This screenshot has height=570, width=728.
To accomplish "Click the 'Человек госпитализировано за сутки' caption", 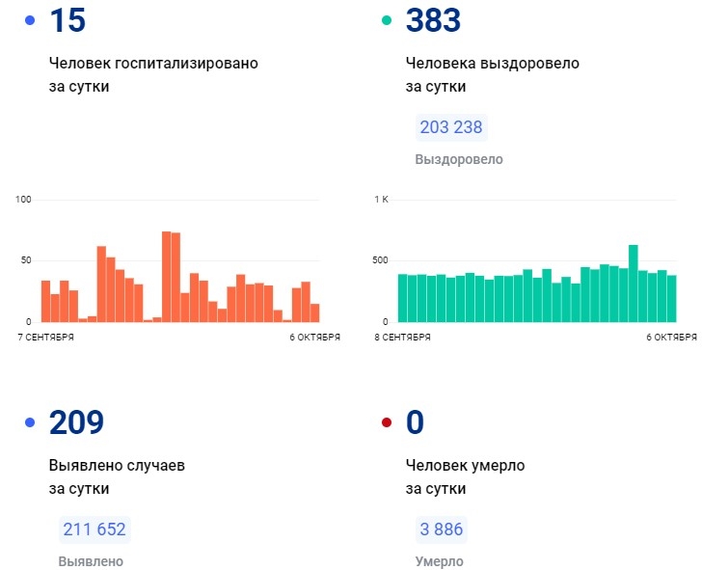I will (x=153, y=74).
